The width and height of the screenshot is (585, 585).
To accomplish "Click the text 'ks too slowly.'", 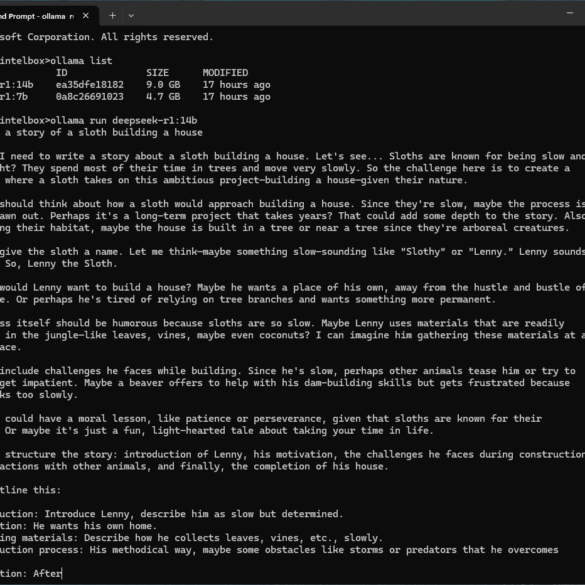I will pos(39,395).
